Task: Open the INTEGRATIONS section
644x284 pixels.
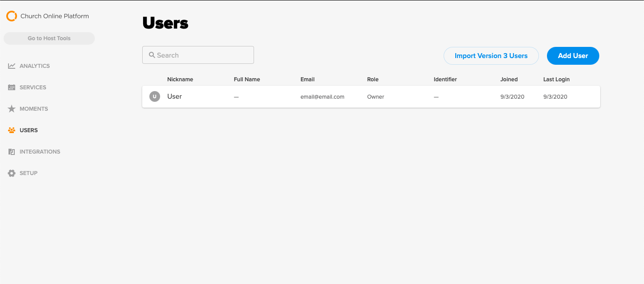Action: tap(40, 152)
